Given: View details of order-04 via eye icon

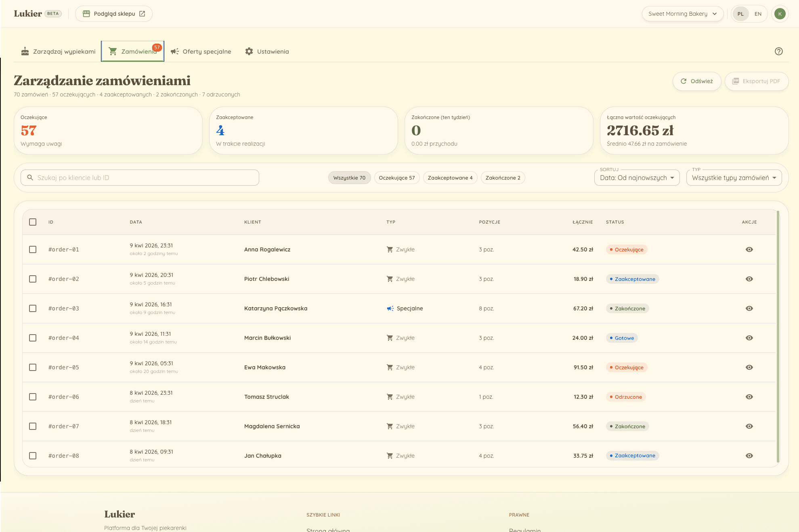Looking at the screenshot, I should tap(749, 338).
